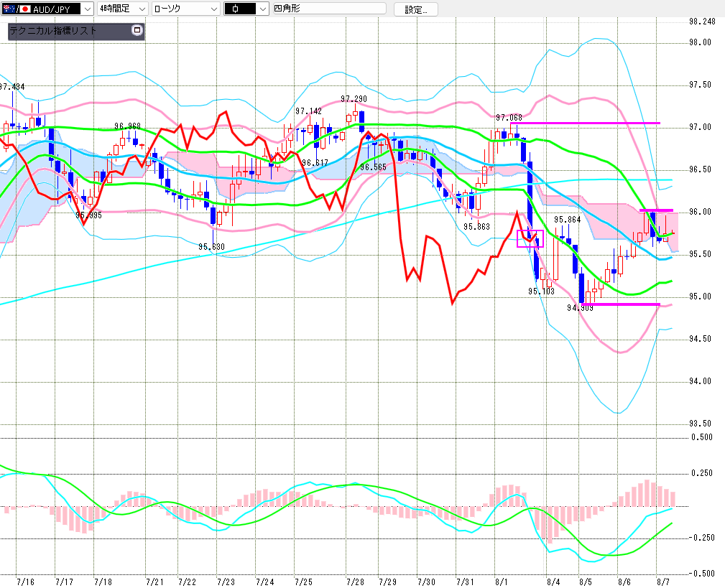Click the 7/28 date axis label
This screenshot has height=588, width=725.
(x=356, y=582)
